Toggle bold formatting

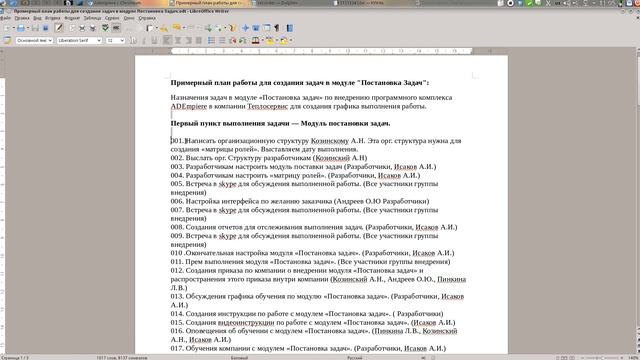[133, 40]
